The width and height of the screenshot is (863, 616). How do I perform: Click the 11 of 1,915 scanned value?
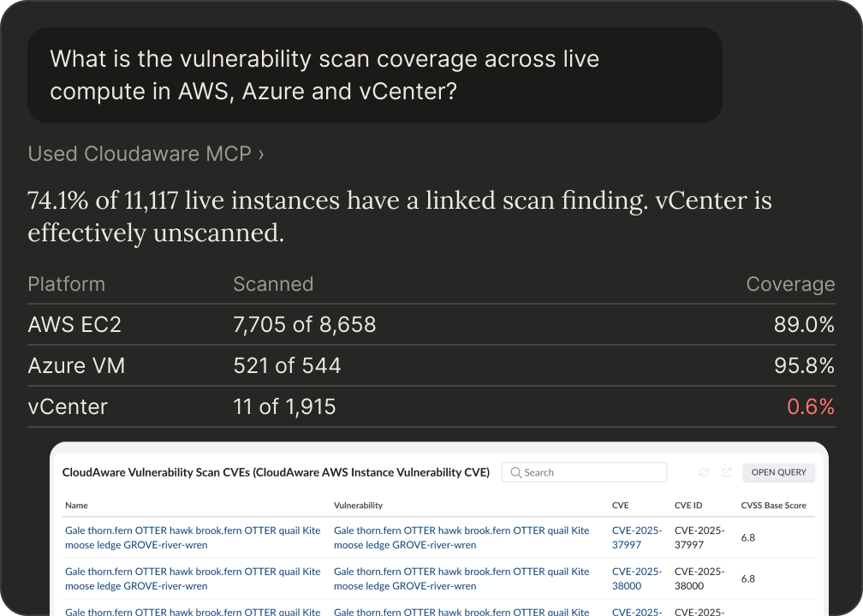[x=284, y=407]
